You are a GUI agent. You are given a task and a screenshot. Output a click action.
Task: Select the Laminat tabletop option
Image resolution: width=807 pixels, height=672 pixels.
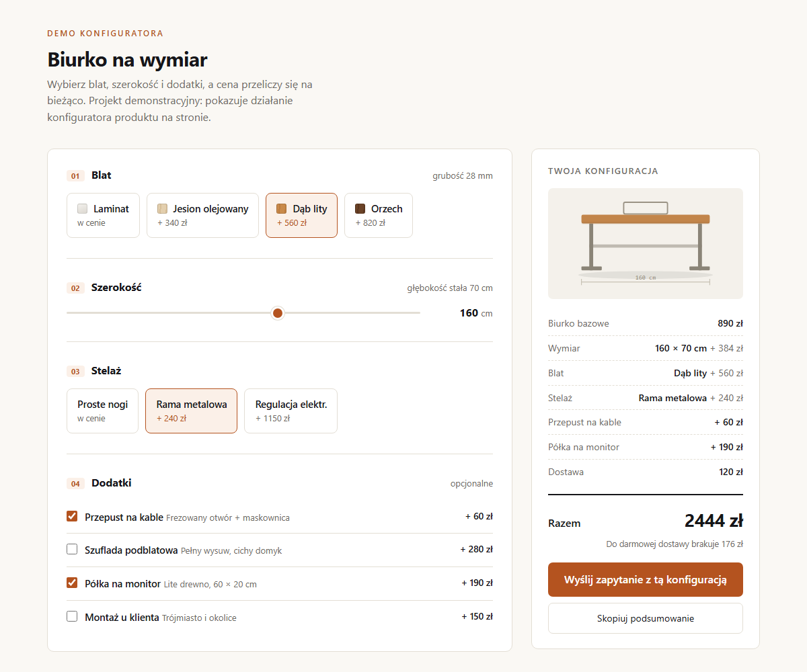(x=103, y=215)
